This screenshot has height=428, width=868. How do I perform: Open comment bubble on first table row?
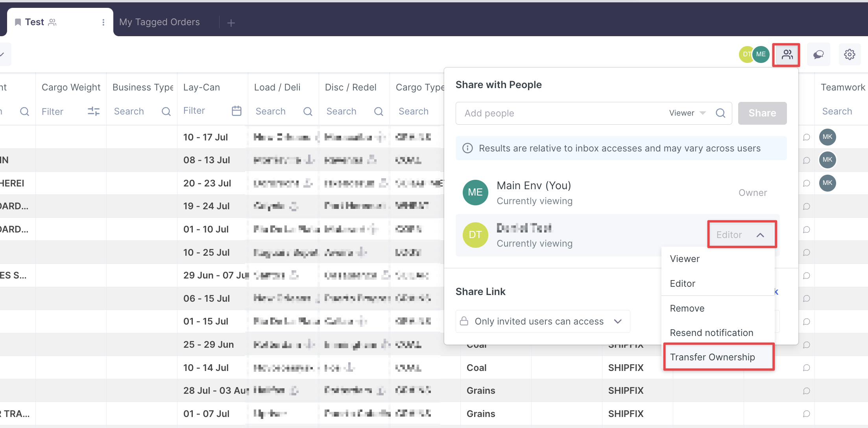[x=806, y=137]
